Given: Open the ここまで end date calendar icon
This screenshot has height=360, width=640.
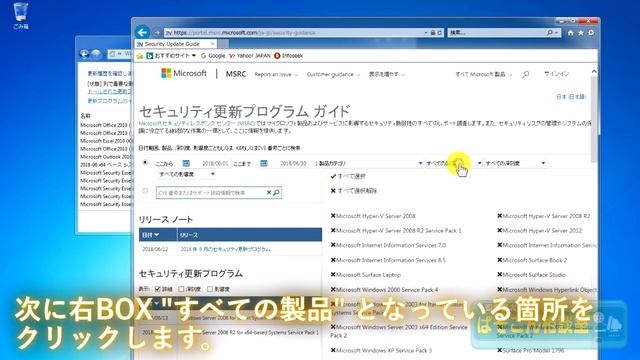Looking at the screenshot, I should click(x=264, y=163).
